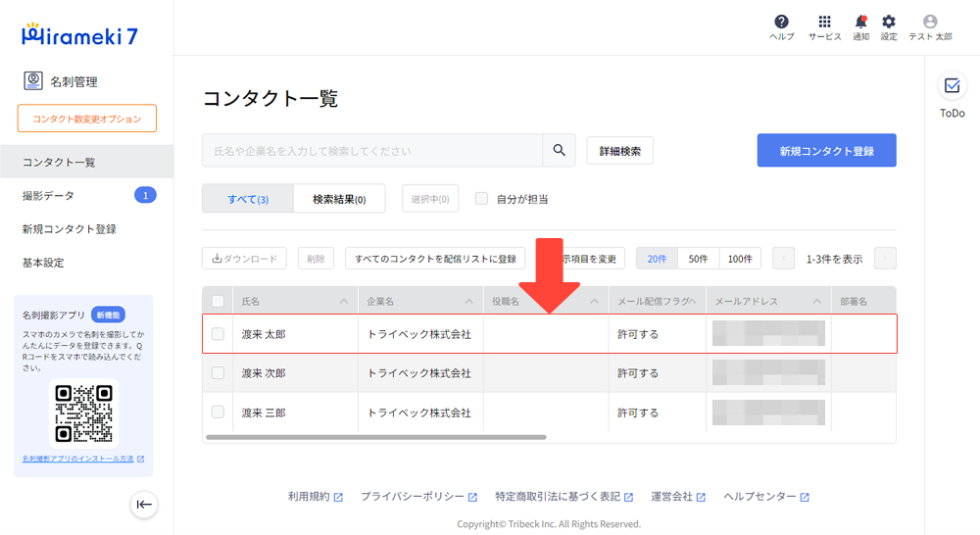
Task: Click the name 渡来 次郎
Action: pos(264,373)
